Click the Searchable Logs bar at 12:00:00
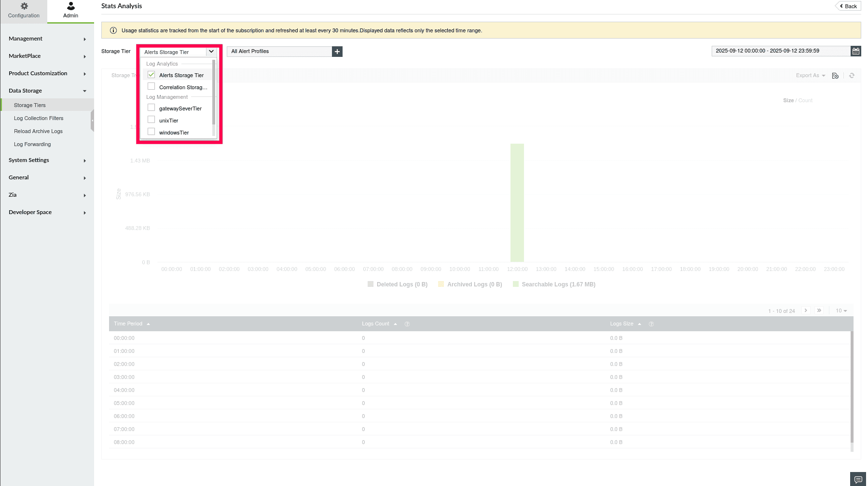This screenshot has width=868, height=486. 517,202
